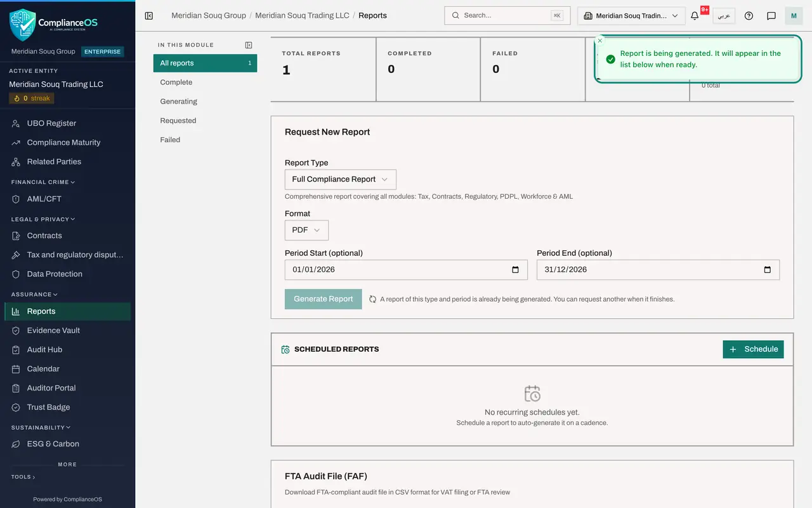812x508 pixels.
Task: Go to Meridian Souq Group breadcrumb
Action: (209, 15)
